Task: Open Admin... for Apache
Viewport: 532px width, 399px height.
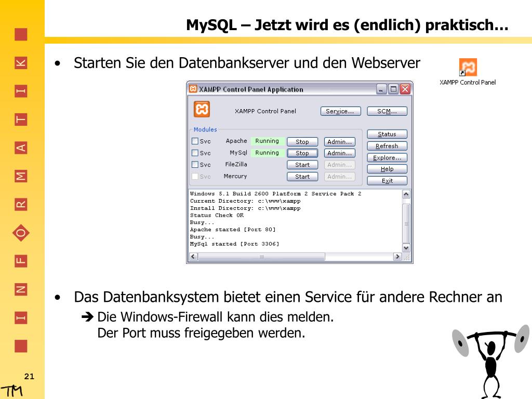Action: (x=340, y=141)
